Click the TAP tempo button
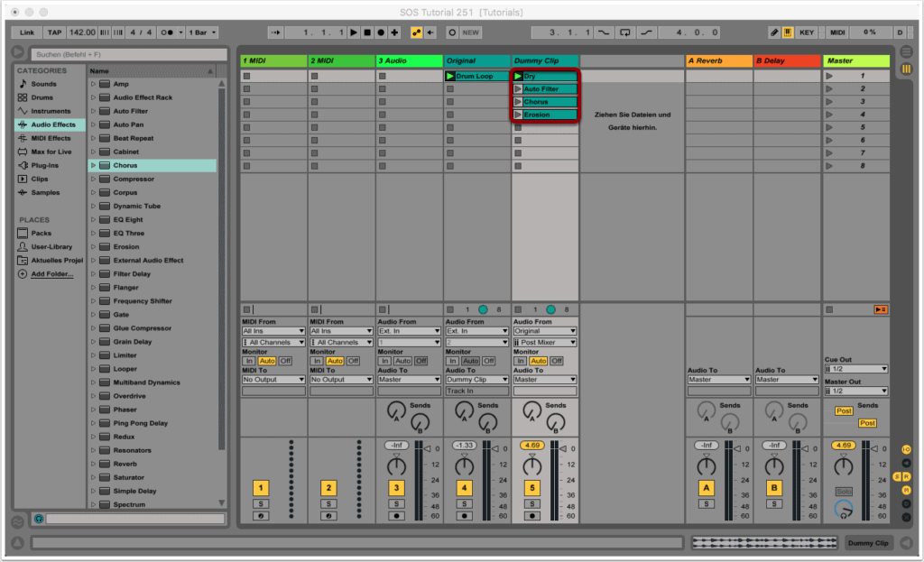The width and height of the screenshot is (924, 562). click(54, 32)
